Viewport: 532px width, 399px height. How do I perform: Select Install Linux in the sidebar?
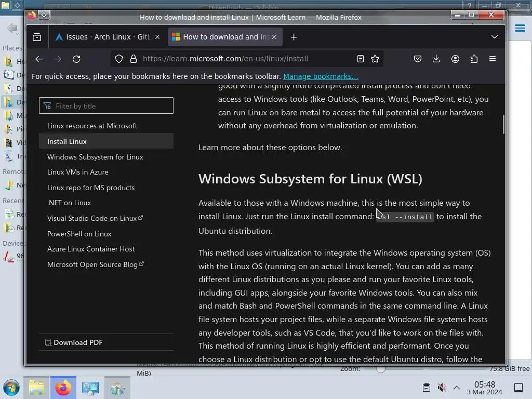[106, 141]
